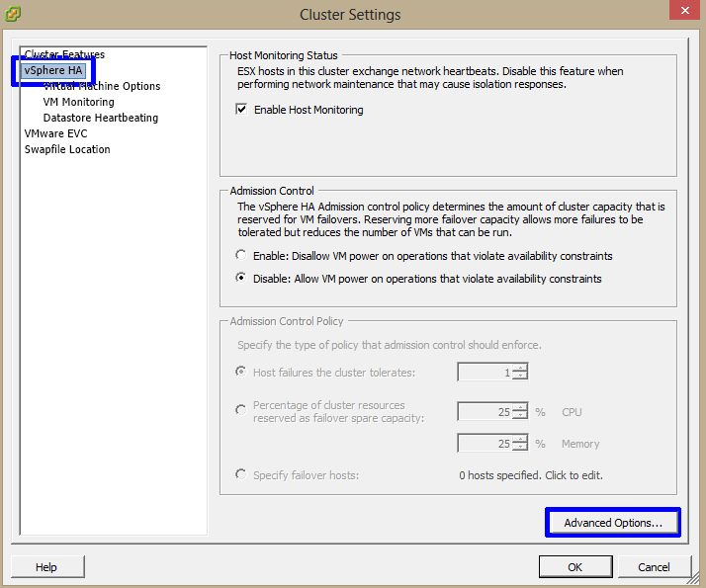Viewport: 706px width, 588px height.
Task: Increase the Memory percentage value
Action: 520,439
